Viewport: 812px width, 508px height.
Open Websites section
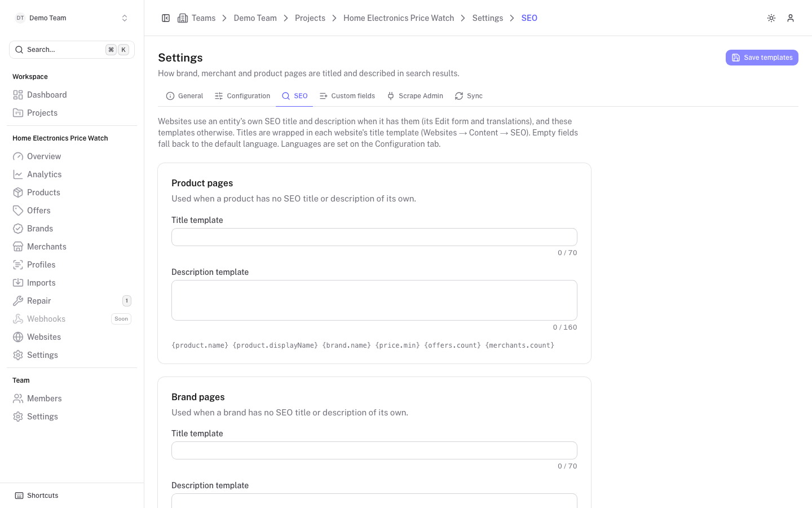point(72,337)
